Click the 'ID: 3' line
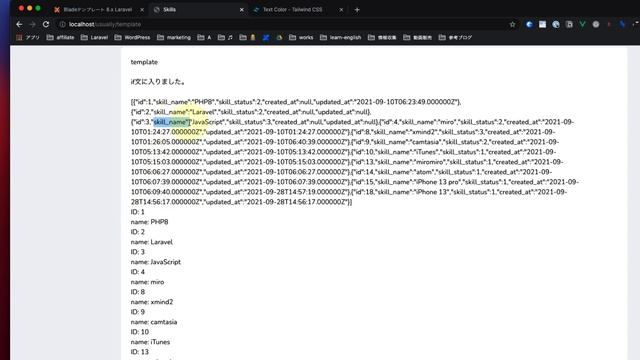640x360 pixels. [x=138, y=252]
